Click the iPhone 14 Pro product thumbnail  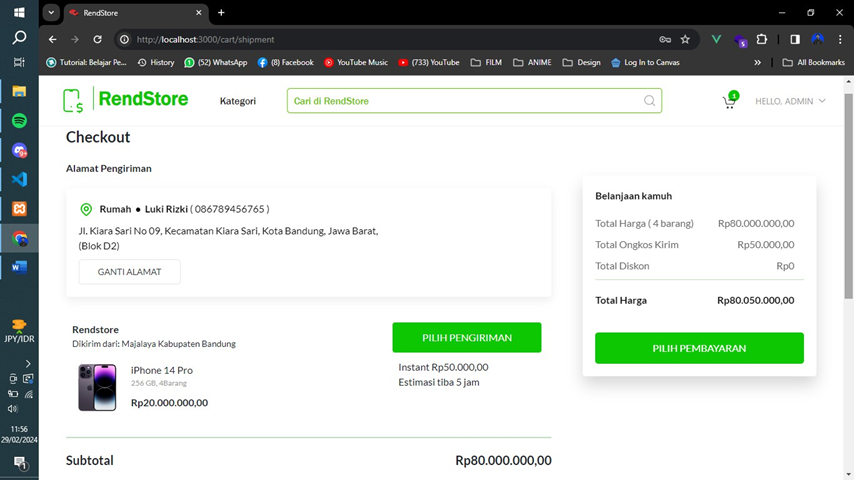[97, 387]
